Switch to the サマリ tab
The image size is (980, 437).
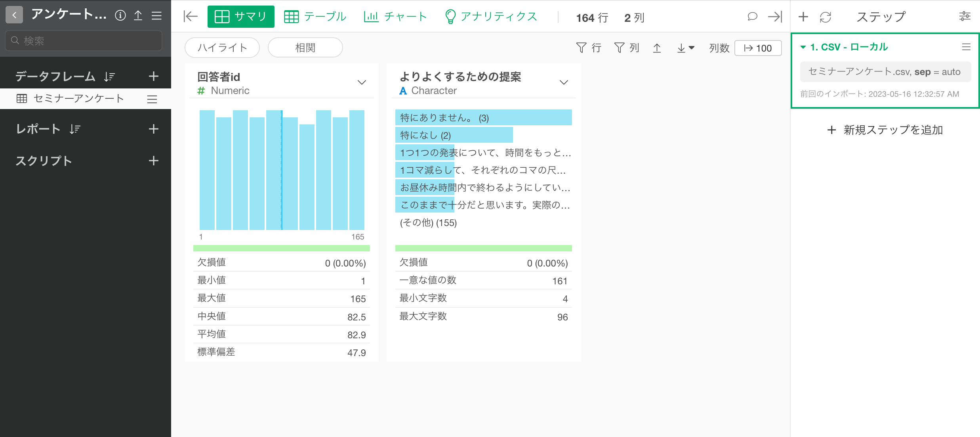point(241,17)
